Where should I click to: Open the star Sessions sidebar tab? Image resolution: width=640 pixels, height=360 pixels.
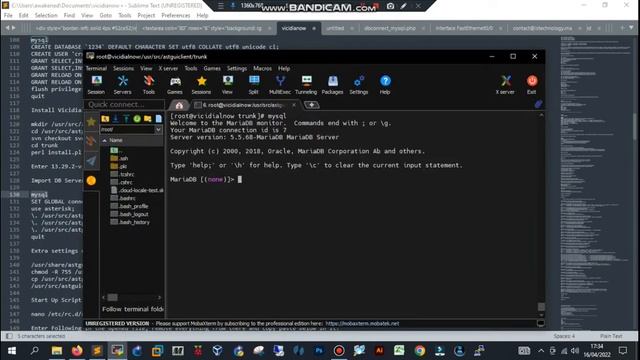click(x=91, y=122)
